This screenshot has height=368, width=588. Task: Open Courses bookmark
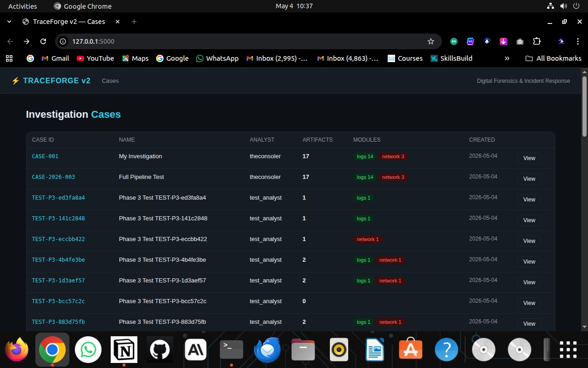405,58
